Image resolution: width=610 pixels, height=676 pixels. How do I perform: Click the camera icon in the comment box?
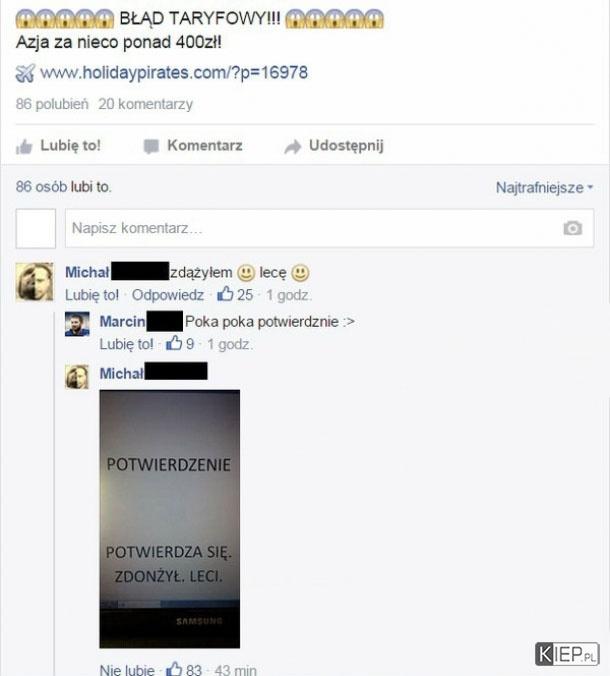(x=572, y=228)
